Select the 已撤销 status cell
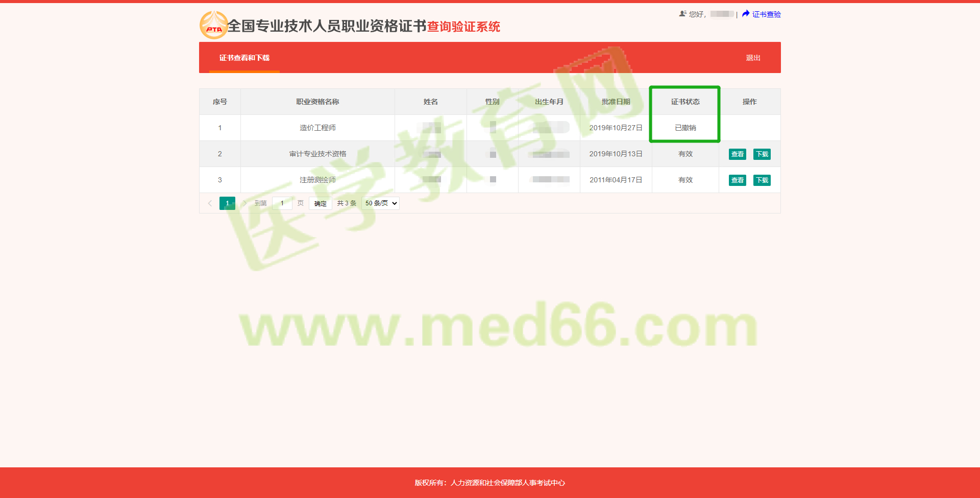Image resolution: width=980 pixels, height=498 pixels. (x=685, y=128)
